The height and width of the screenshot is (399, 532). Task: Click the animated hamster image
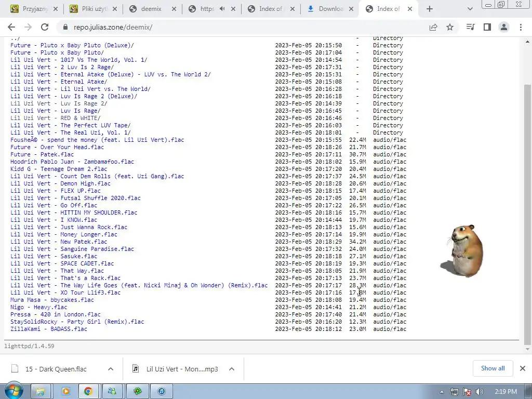click(462, 251)
